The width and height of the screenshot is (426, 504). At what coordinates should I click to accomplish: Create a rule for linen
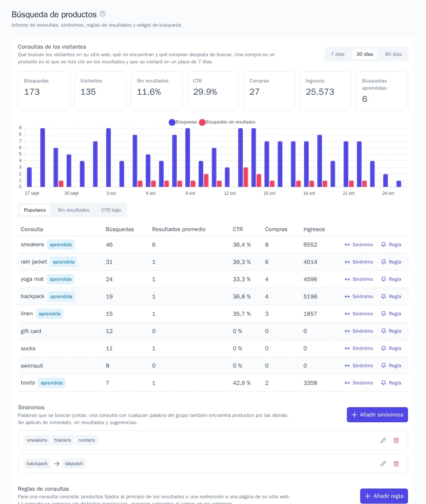point(391,314)
